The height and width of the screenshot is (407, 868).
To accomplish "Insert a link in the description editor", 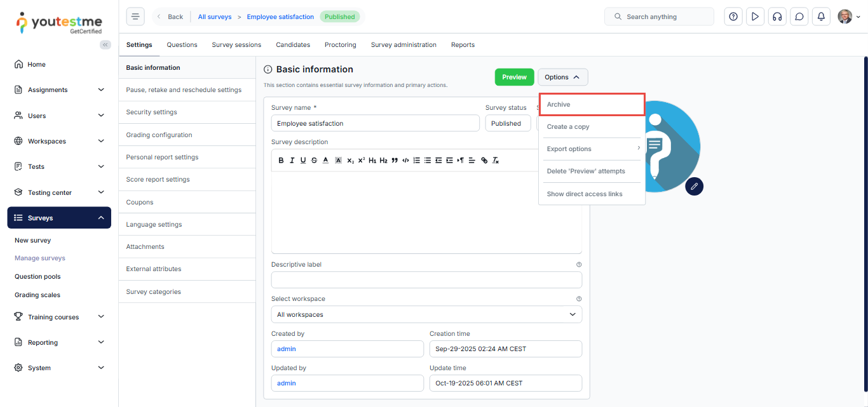I will (484, 161).
